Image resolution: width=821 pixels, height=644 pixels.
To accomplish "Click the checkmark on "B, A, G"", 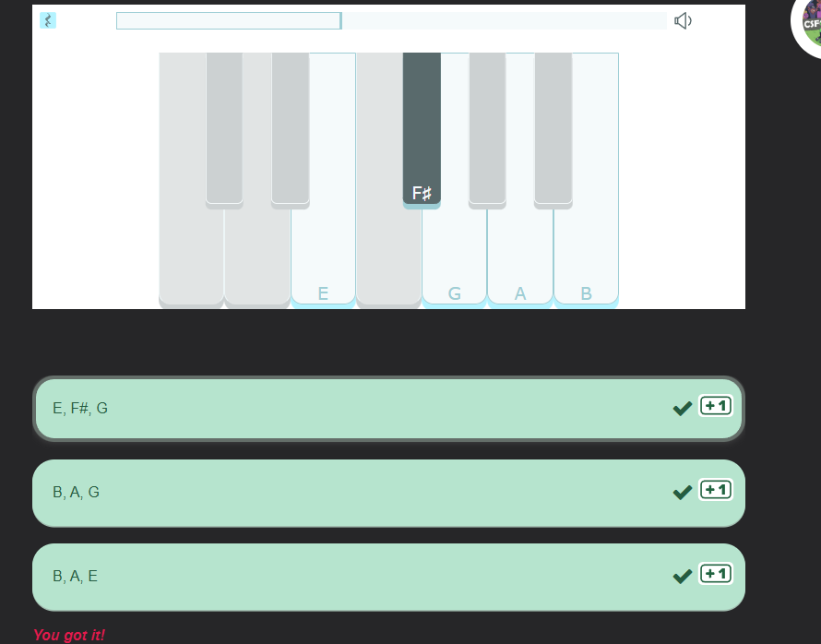I will pos(683,492).
